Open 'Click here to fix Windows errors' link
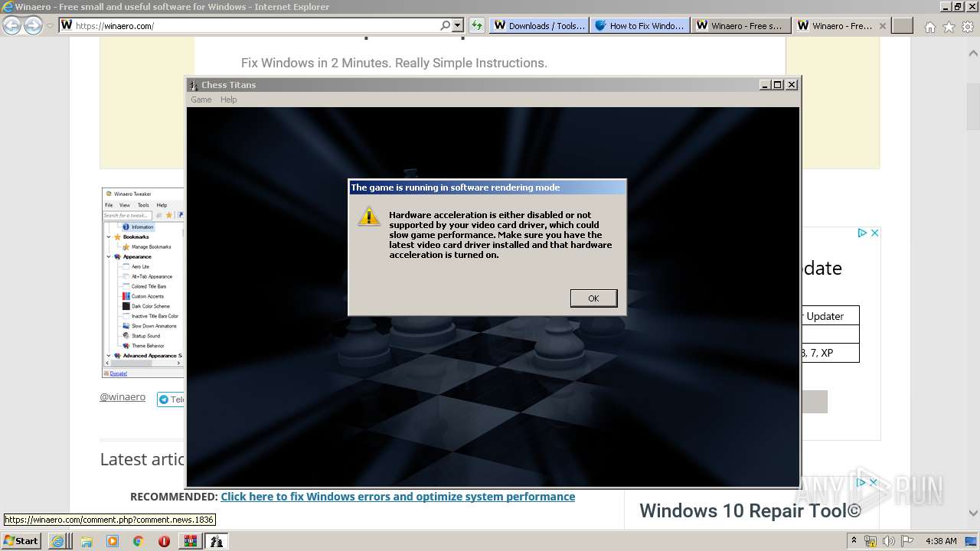Viewport: 980px width, 551px height. [397, 497]
